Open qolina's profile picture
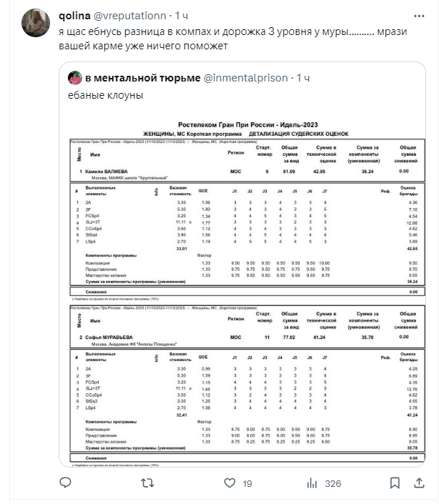This screenshot has width=439, height=504. tap(35, 23)
